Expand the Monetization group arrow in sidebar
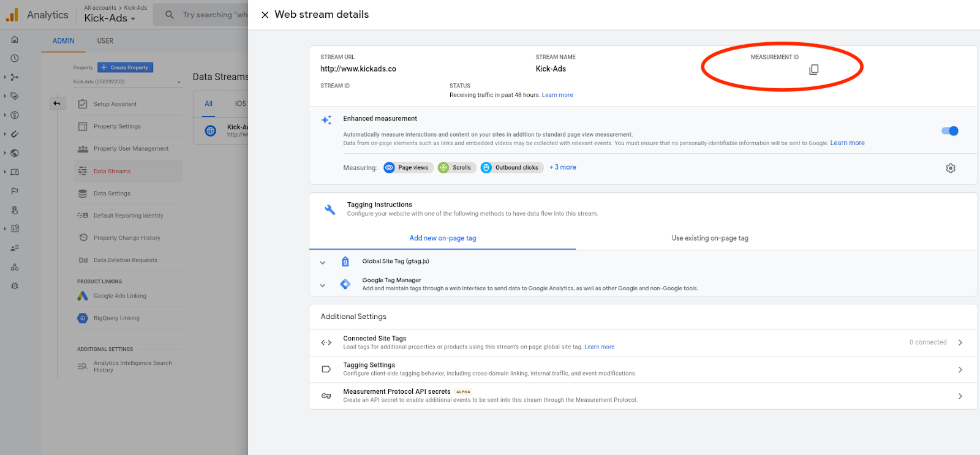Screen dimensions: 980x455 5,115
